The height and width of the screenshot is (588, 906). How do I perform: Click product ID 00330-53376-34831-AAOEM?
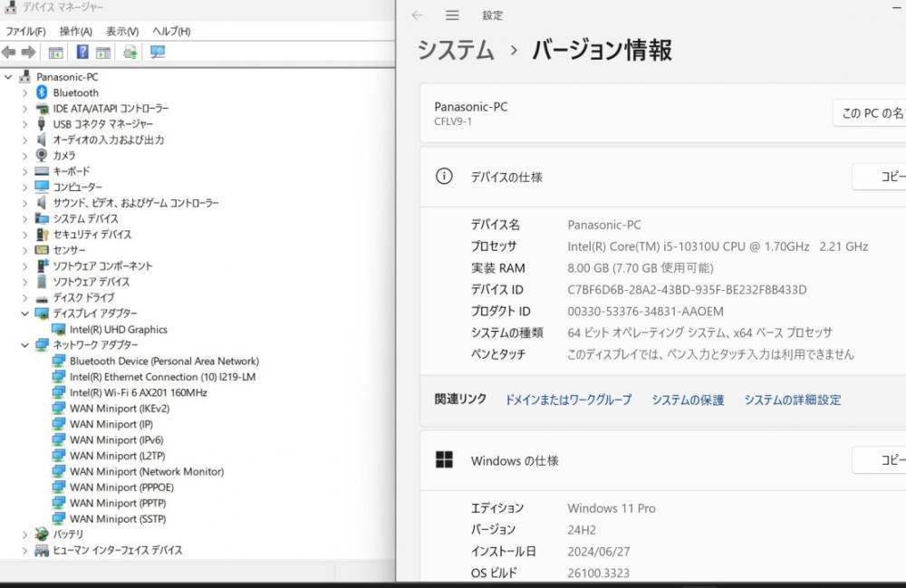click(645, 312)
